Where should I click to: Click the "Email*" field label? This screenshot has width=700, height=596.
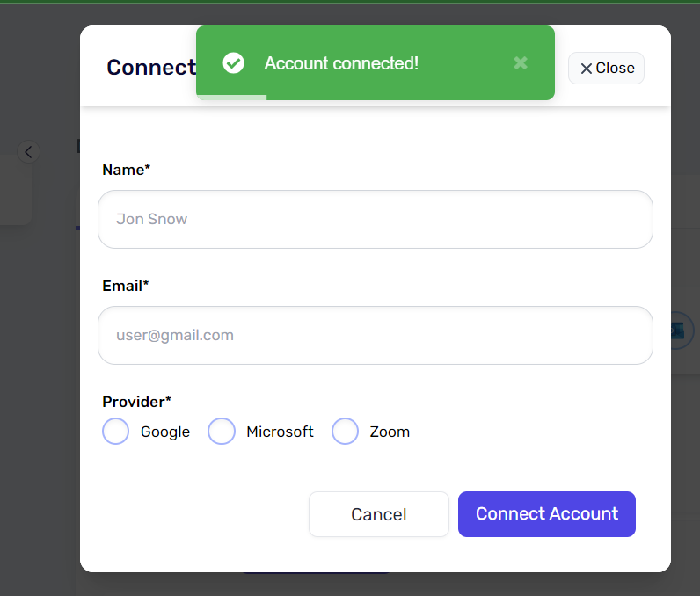126,286
